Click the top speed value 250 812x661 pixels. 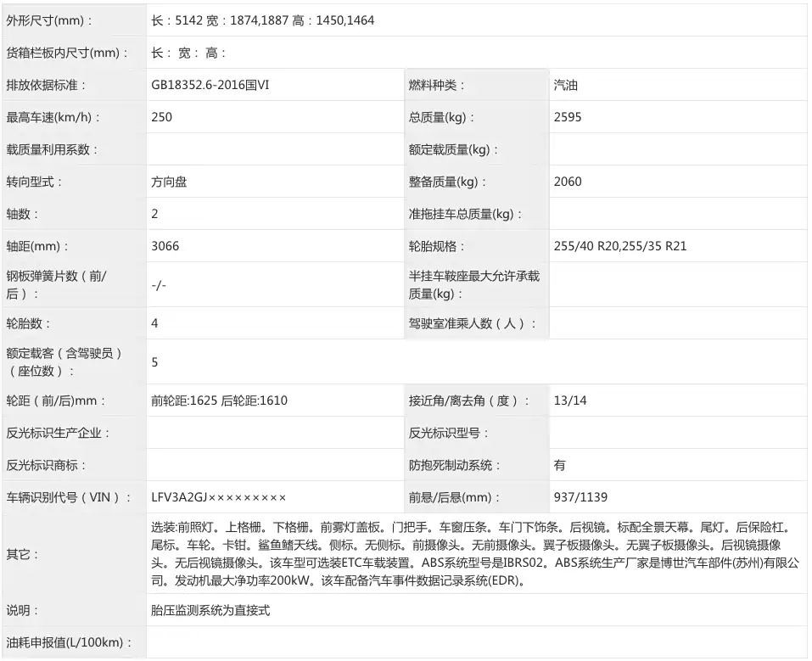click(x=162, y=117)
